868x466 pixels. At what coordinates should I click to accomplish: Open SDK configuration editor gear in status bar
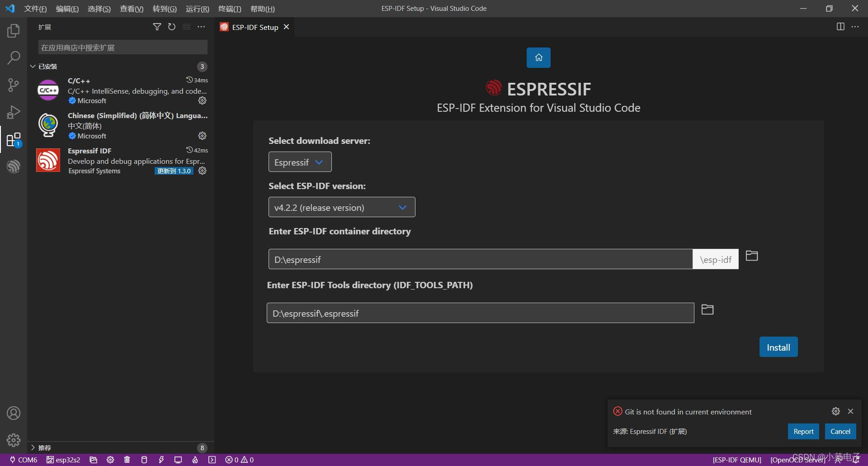[110, 460]
